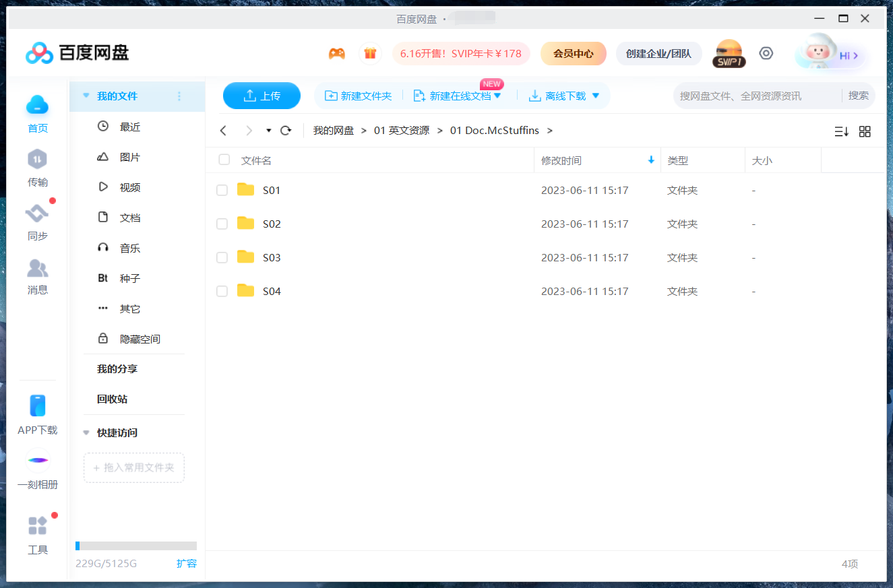This screenshot has width=893, height=588.
Task: Switch to grid view layout
Action: (x=865, y=131)
